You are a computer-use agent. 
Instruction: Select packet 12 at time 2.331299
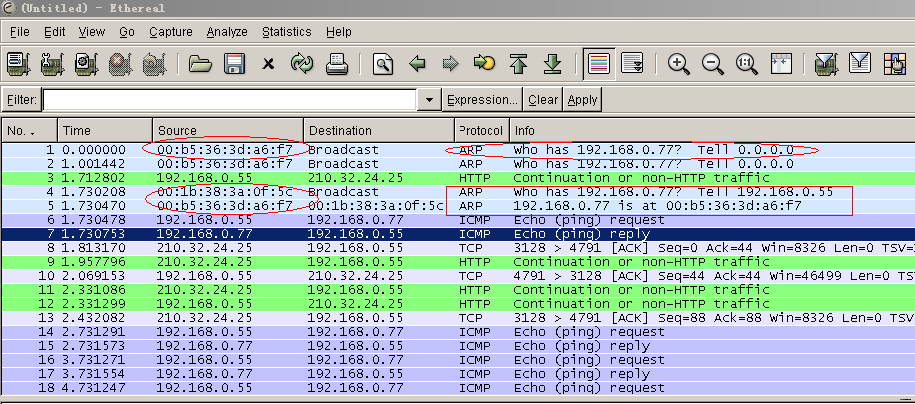(x=458, y=304)
